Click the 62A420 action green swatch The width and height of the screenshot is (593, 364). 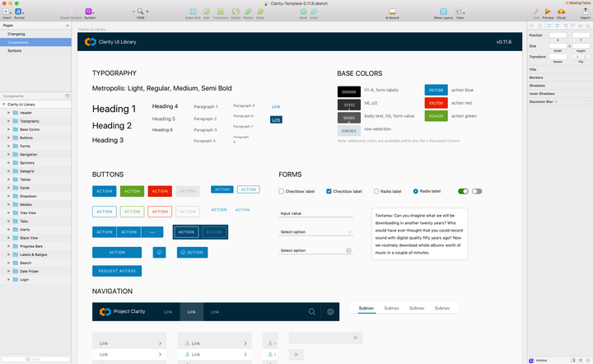(436, 116)
